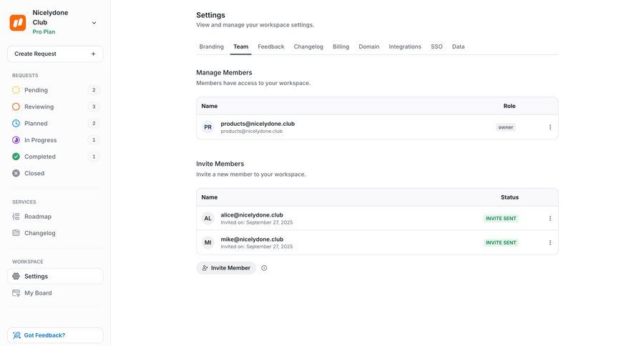
Task: Click info icon beside Invite Member
Action: pos(264,268)
